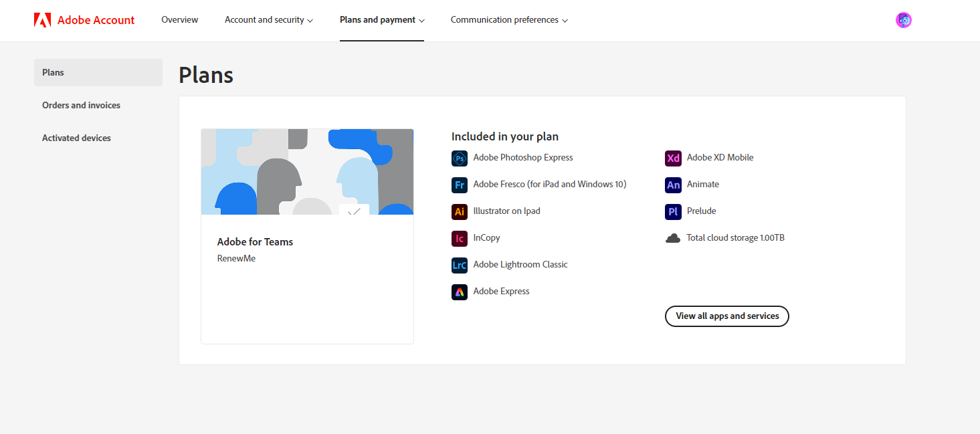980x434 pixels.
Task: Click the Adobe Fresco Fr icon
Action: tap(460, 185)
